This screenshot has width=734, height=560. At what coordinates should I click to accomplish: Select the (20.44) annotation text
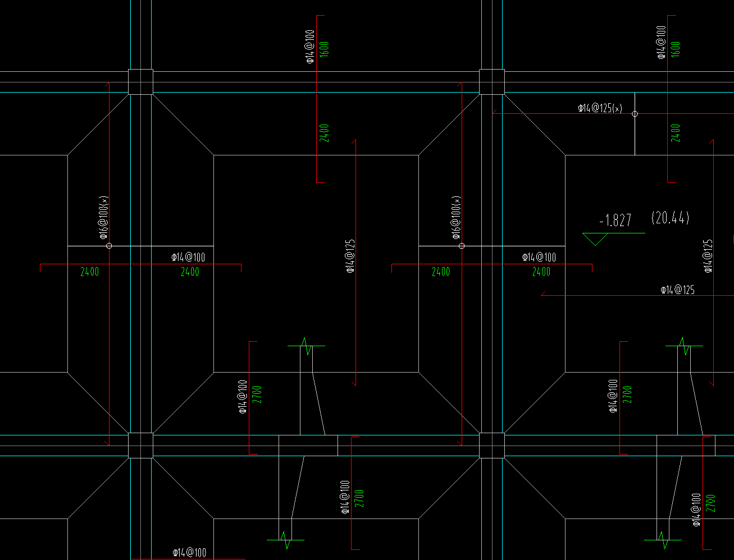click(x=670, y=218)
